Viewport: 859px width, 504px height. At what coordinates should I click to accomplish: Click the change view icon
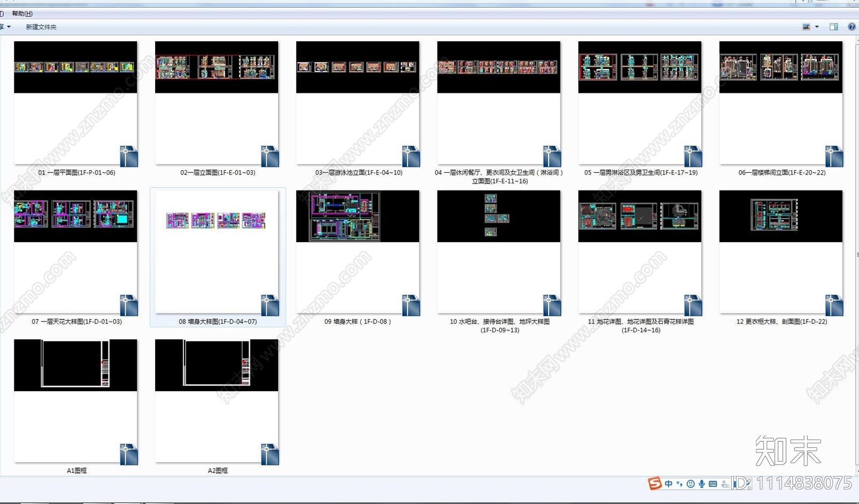(806, 27)
